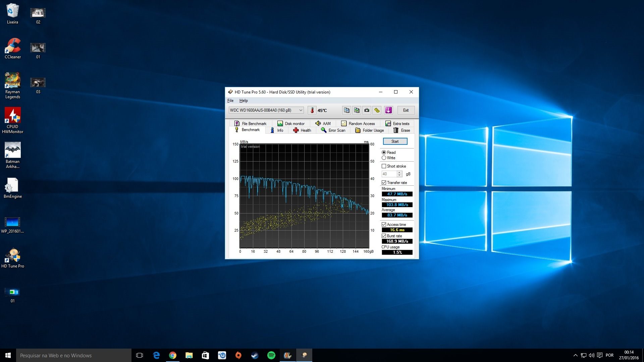The height and width of the screenshot is (362, 644).
Task: Click the copy screenshot to clipboard icon
Action: (x=357, y=110)
